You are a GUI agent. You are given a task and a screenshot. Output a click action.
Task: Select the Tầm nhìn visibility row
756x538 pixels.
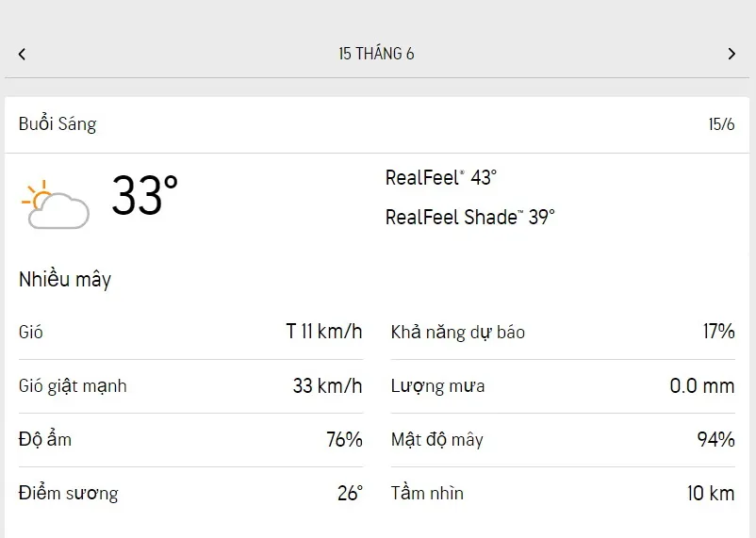click(563, 493)
